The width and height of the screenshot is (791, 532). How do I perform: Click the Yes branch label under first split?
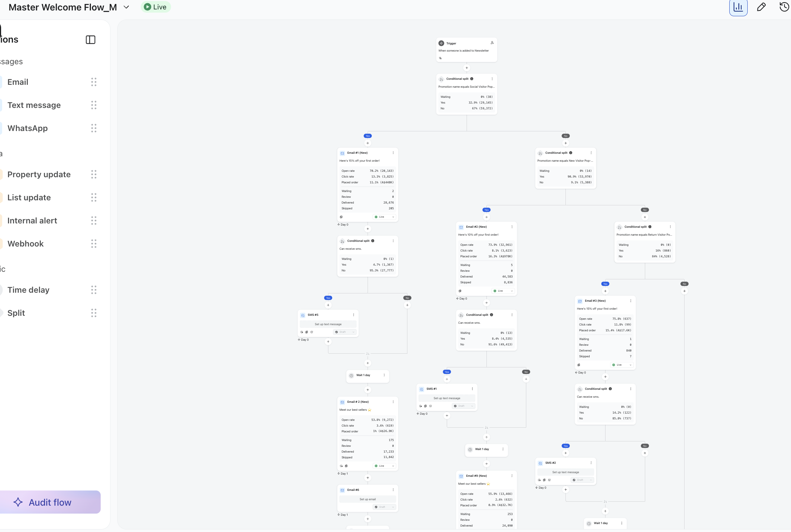[x=368, y=136]
